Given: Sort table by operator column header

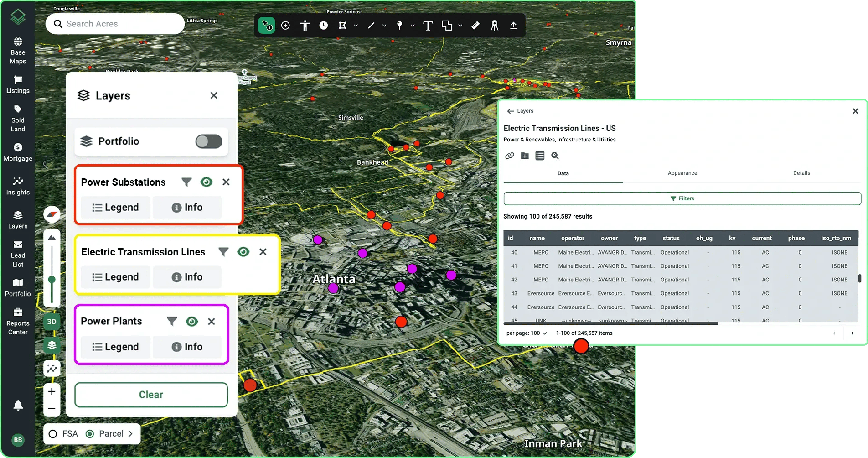Looking at the screenshot, I should coord(573,238).
